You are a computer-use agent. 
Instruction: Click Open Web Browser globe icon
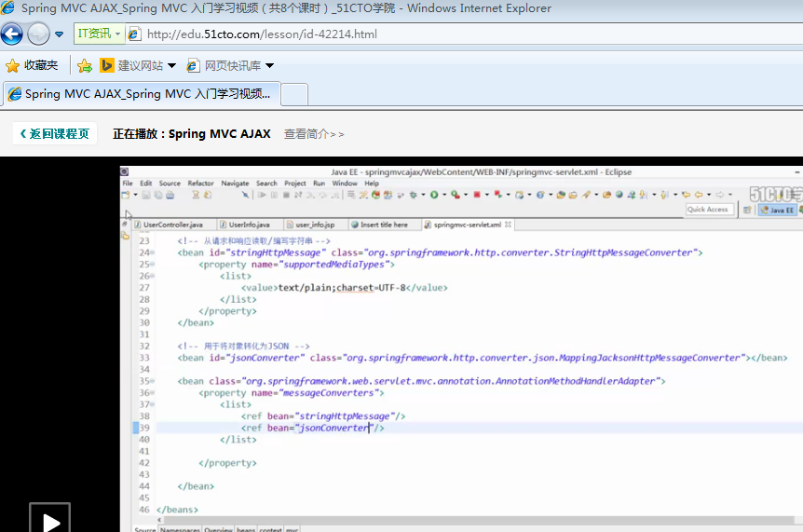pos(619,195)
